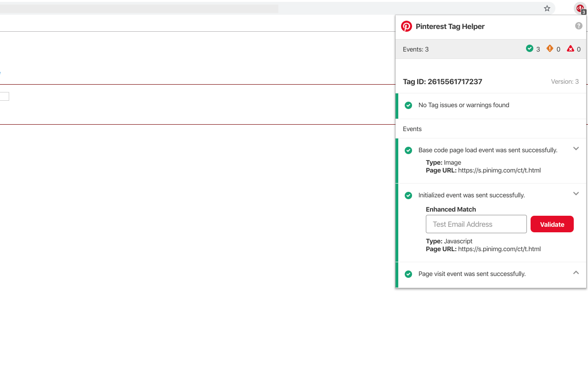Click the checkmark beside base code event
The height and width of the screenshot is (368, 588).
point(408,150)
